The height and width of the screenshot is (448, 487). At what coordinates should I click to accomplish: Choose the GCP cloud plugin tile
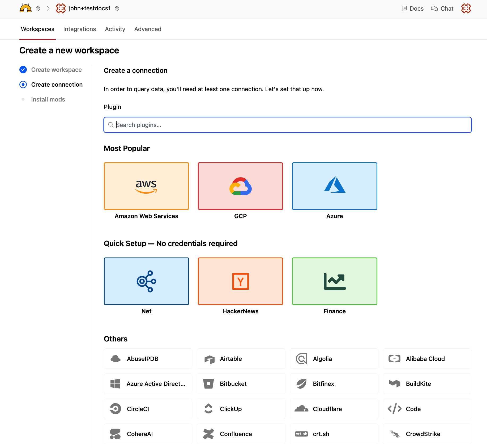240,186
